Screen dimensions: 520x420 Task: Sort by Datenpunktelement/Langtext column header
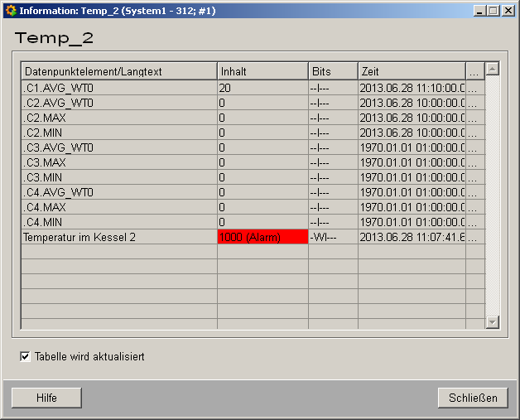coord(119,71)
